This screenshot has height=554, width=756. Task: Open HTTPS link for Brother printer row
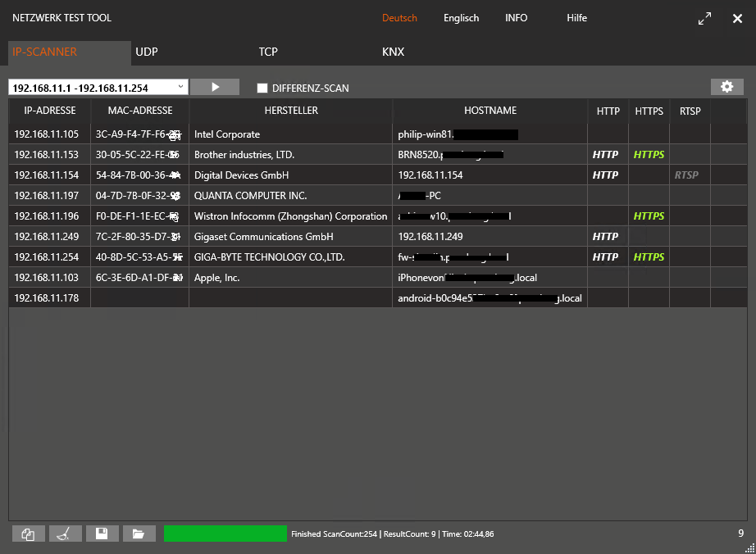point(649,155)
